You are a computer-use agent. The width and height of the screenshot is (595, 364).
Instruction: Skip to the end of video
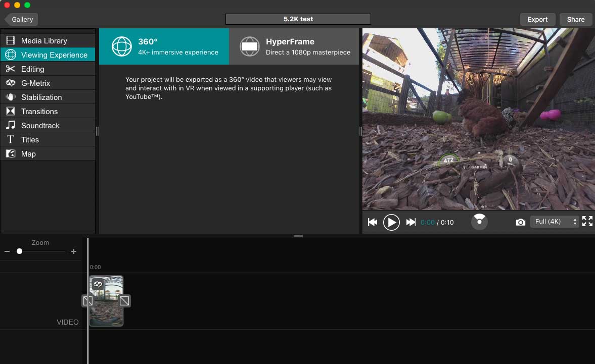(x=410, y=222)
